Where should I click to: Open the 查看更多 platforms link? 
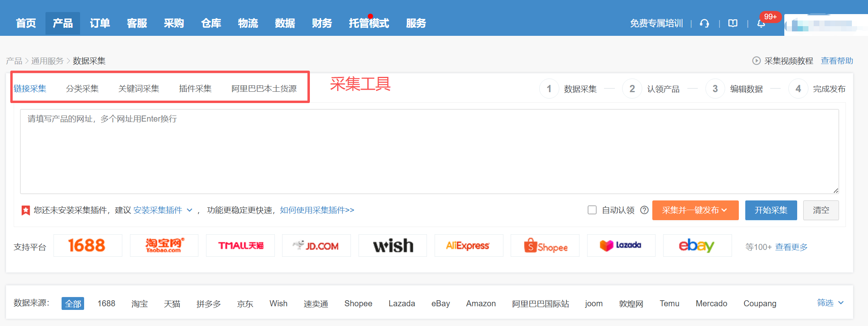792,247
